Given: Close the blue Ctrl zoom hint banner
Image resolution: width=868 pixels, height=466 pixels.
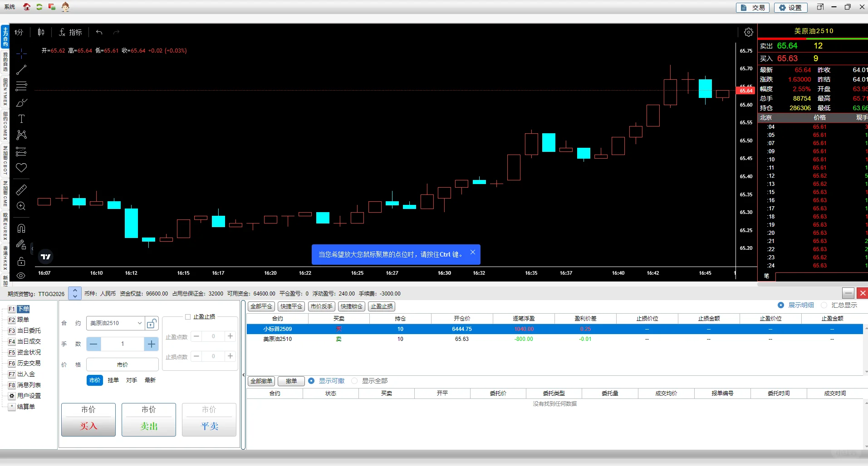Looking at the screenshot, I should [473, 252].
